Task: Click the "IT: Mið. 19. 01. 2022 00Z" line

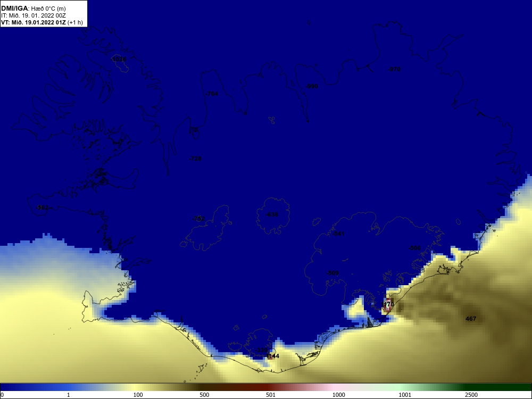Action: click(x=34, y=15)
